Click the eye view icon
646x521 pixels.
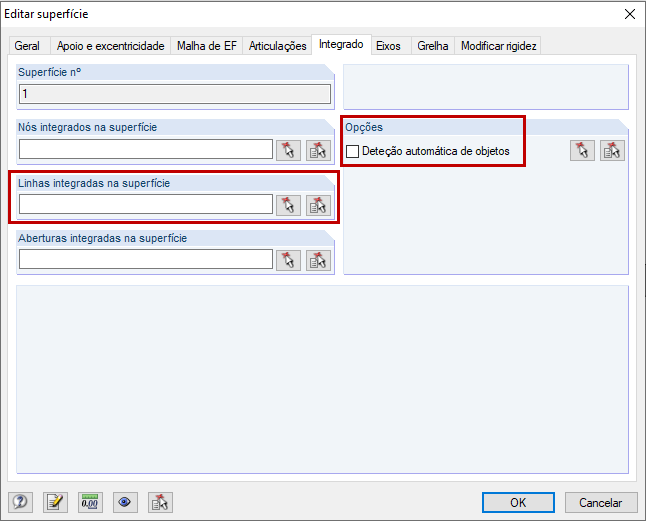coord(125,502)
